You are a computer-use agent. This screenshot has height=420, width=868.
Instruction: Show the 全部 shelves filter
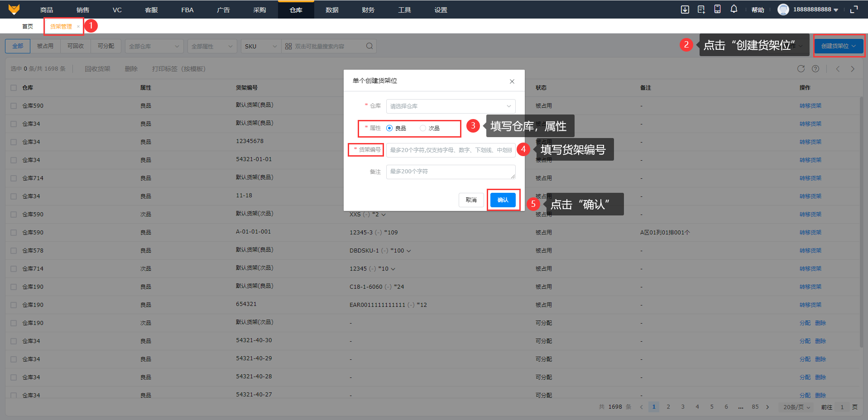[x=18, y=46]
